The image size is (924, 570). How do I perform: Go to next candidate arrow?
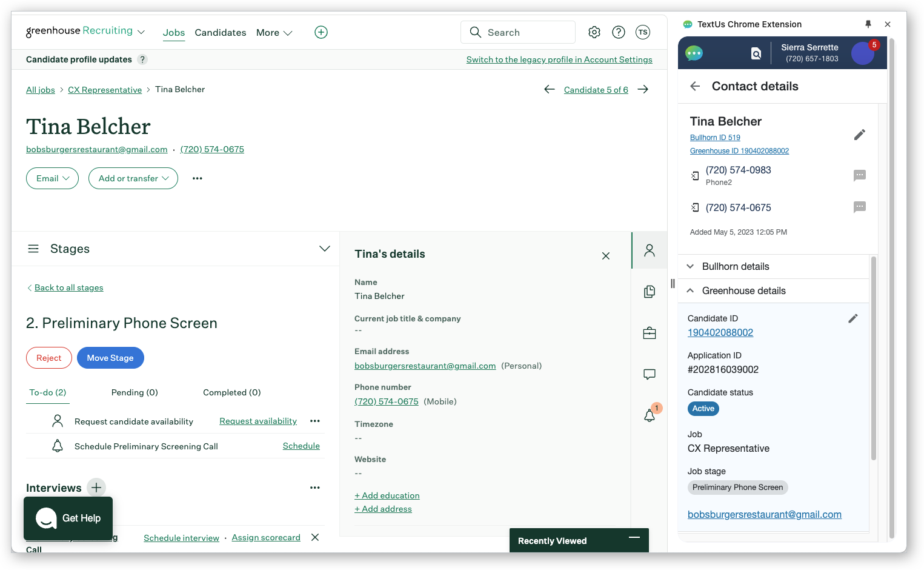[x=643, y=89]
